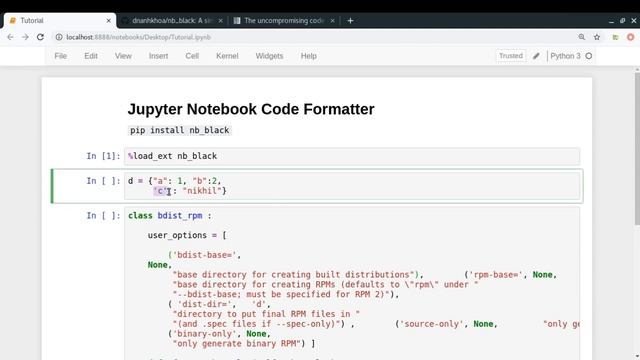Bookmark this page with star icon
Viewport: 640px width, 360px height.
(597, 37)
